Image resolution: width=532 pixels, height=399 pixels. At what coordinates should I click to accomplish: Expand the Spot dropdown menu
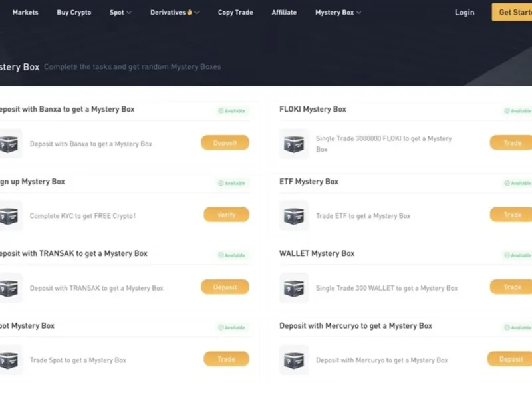click(120, 13)
